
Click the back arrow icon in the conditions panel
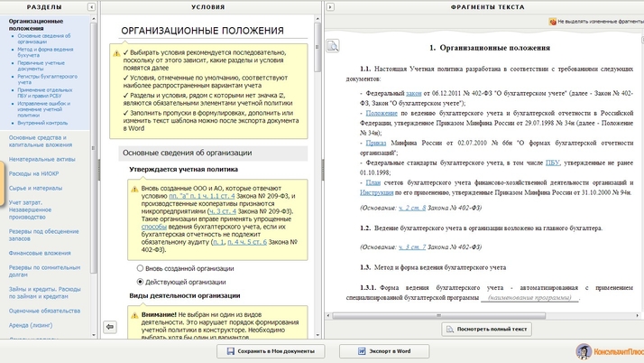pyautogui.click(x=110, y=326)
